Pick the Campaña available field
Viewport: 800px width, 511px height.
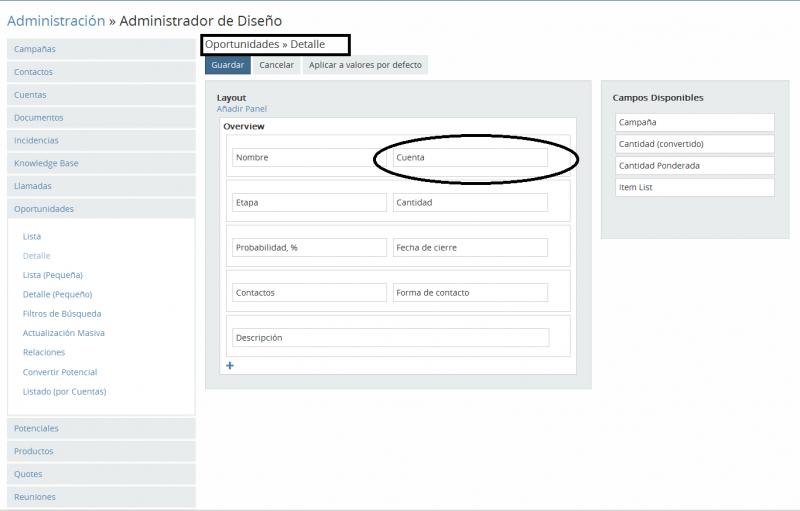[695, 122]
